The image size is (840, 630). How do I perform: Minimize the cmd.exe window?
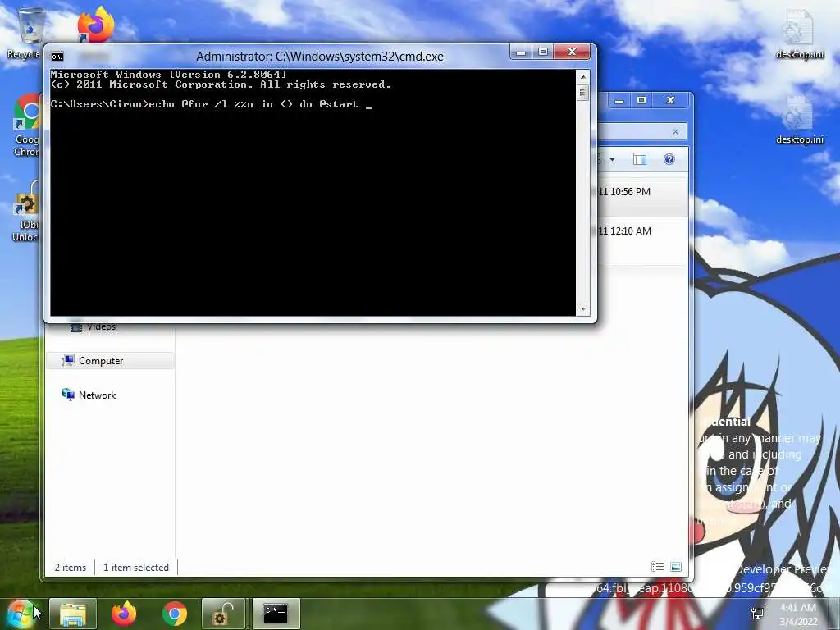coord(520,52)
